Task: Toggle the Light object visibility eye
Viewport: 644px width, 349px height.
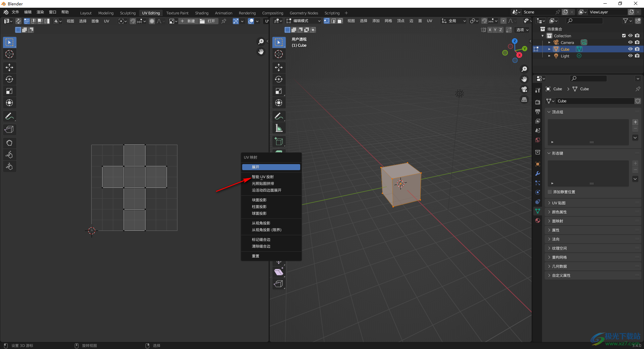Action: tap(630, 56)
